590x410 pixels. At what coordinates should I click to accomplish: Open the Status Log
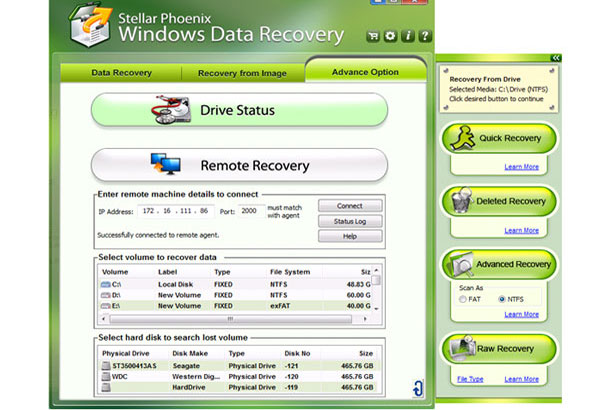pyautogui.click(x=350, y=221)
